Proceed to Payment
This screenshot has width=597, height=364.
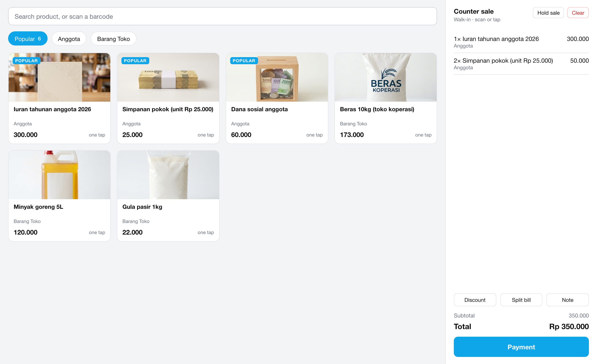coord(521,347)
